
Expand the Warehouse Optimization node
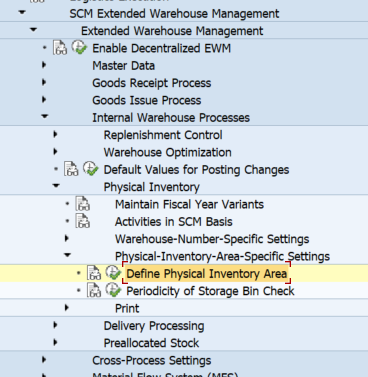click(55, 151)
